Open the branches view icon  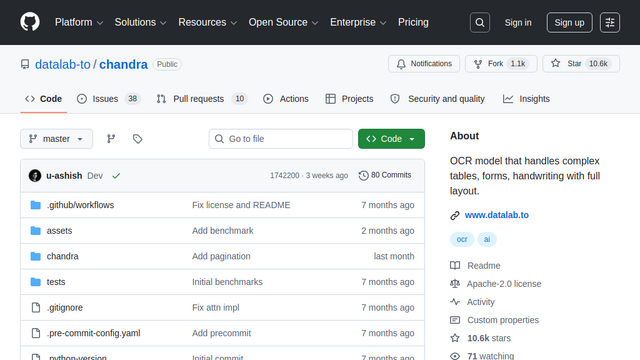click(111, 139)
